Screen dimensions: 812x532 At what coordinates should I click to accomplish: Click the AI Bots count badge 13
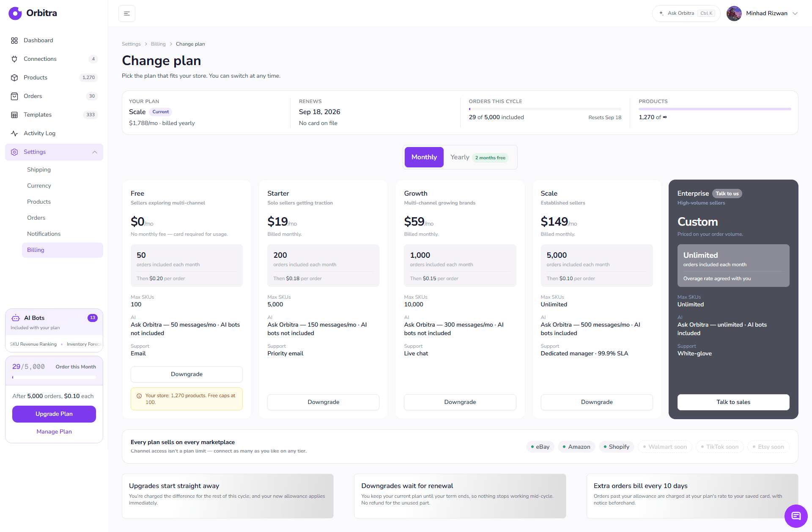click(x=93, y=318)
